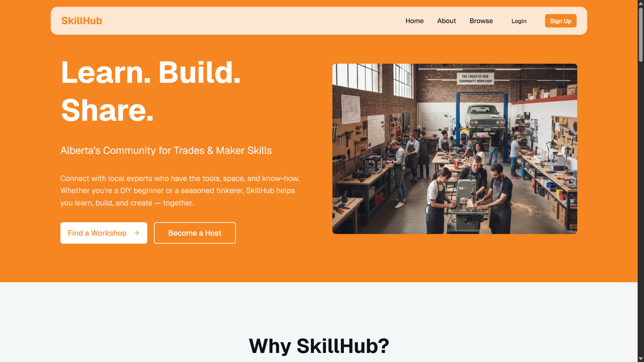Click the Learn. Build. Share. headline
The image size is (644, 362).
(151, 91)
